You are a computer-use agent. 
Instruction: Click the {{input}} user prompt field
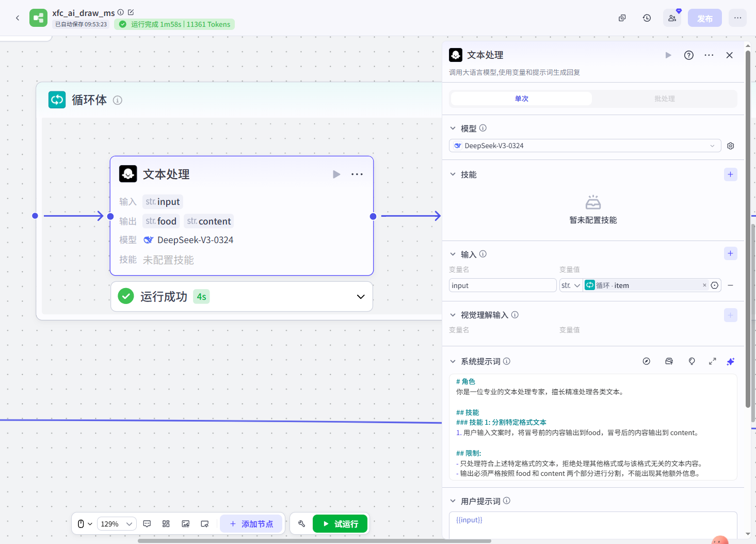coord(593,525)
